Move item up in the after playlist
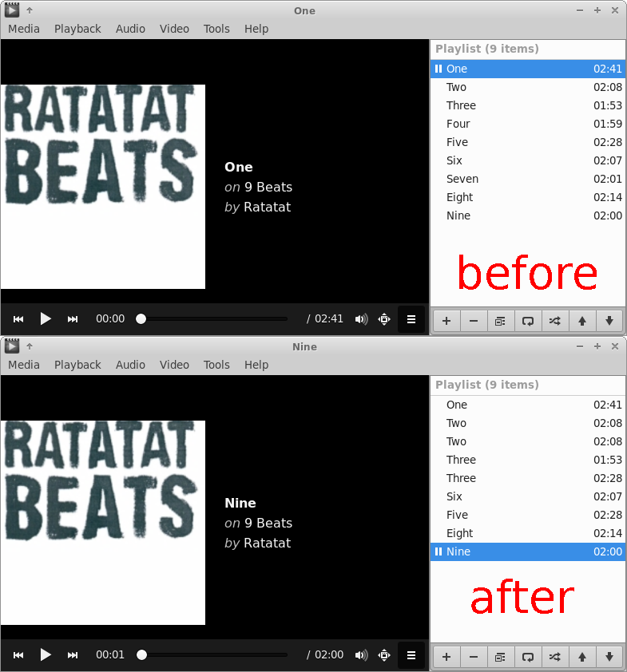The width and height of the screenshot is (627, 672). pyautogui.click(x=582, y=657)
